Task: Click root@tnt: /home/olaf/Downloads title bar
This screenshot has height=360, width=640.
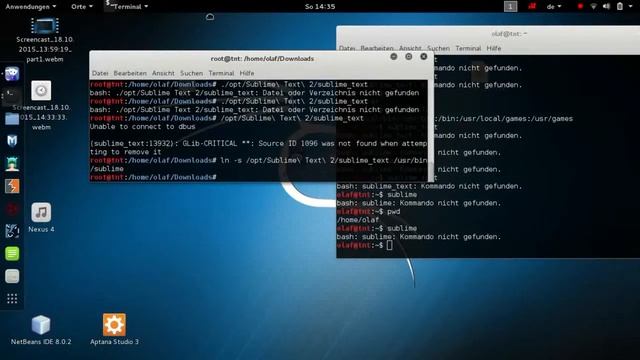Action: point(262,59)
